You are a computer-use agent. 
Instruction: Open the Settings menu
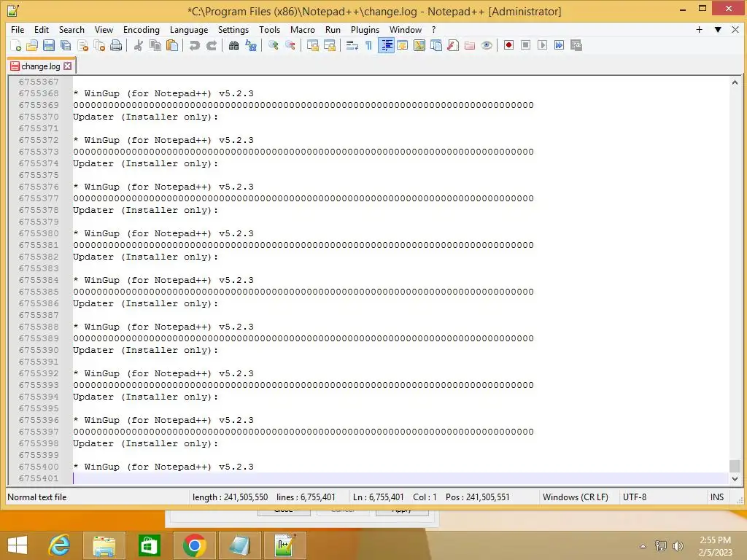coord(233,29)
